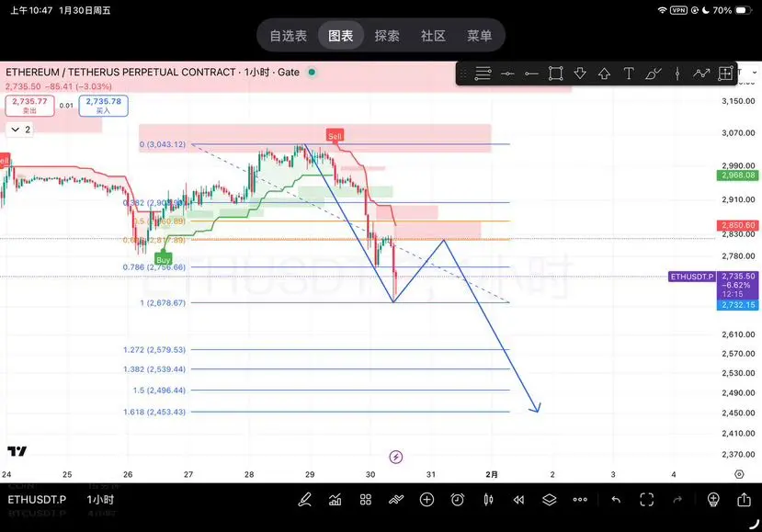
Task: Choose the horizontal ray drawing tool
Action: [531, 74]
